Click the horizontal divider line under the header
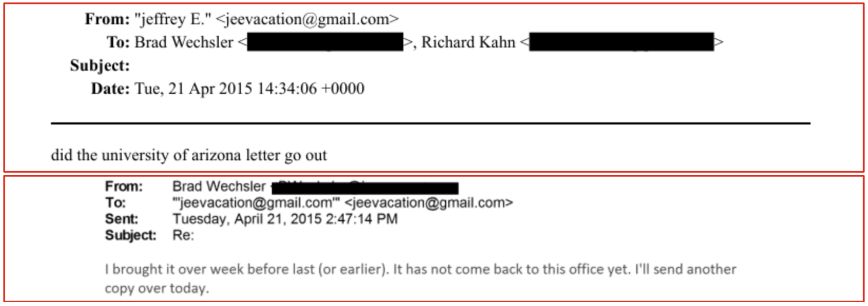This screenshot has height=306, width=868. [430, 124]
